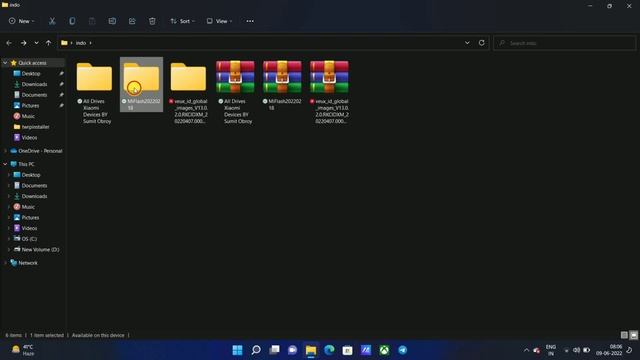Click the Search indo input field
The height and width of the screenshot is (360, 640).
pos(564,43)
